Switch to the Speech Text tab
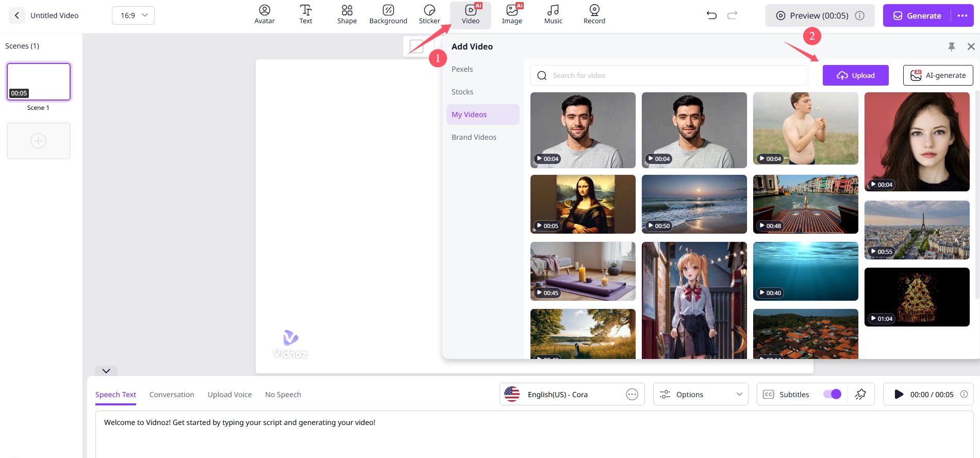980x458 pixels. tap(115, 395)
